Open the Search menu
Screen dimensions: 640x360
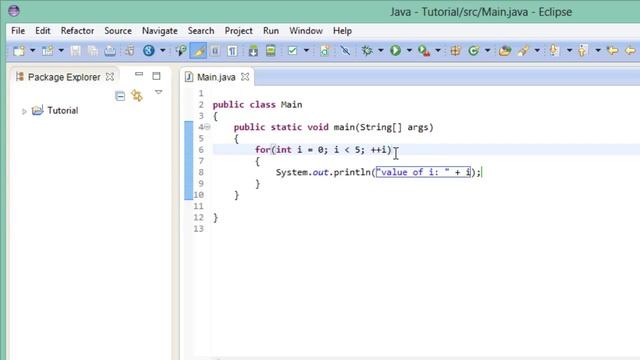coord(201,31)
